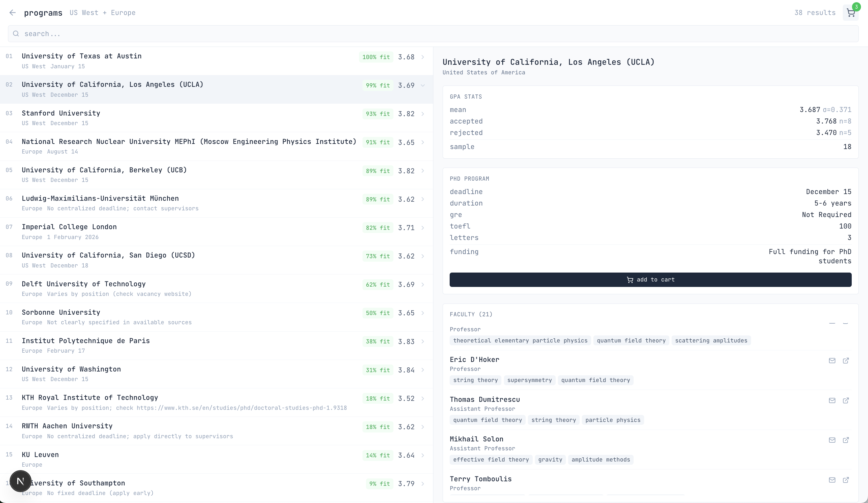The image size is (868, 503).
Task: Open Thomas Dumitrescu's external link icon
Action: click(x=846, y=401)
